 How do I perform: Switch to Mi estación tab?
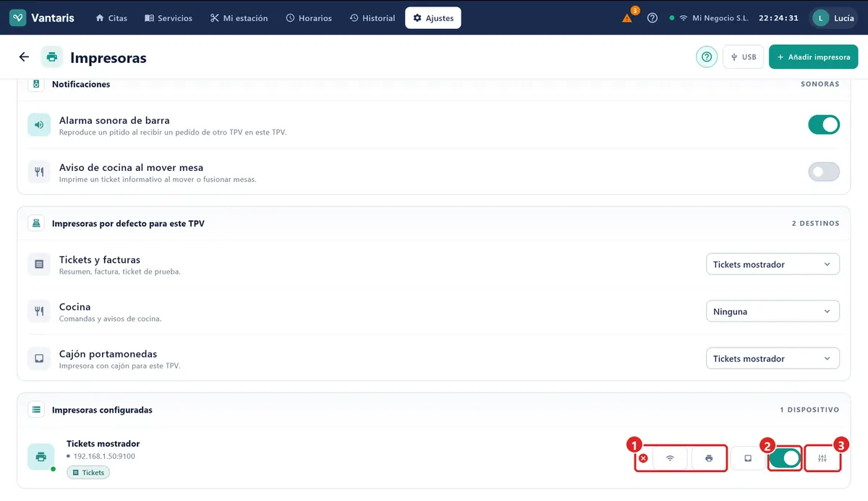point(239,18)
